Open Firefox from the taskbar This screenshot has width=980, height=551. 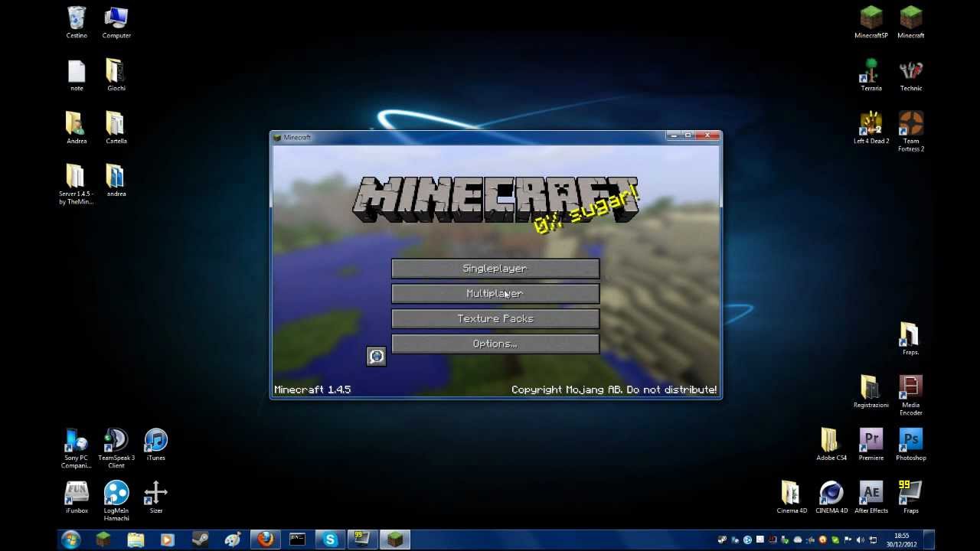coord(266,540)
